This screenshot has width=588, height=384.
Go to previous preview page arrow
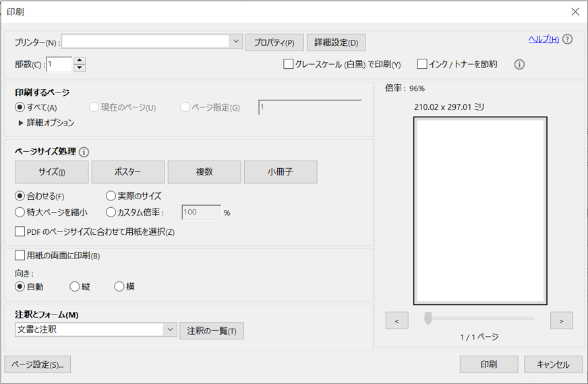pos(396,321)
